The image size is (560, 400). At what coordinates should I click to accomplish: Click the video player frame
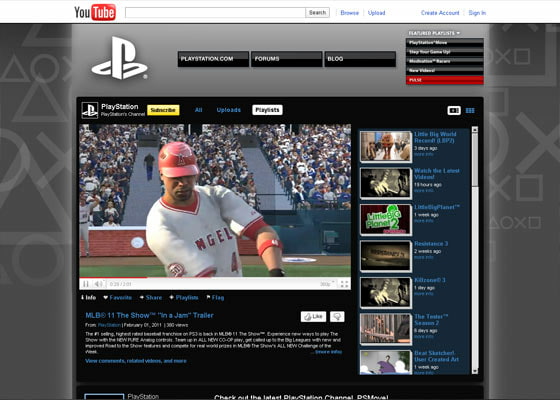(215, 200)
